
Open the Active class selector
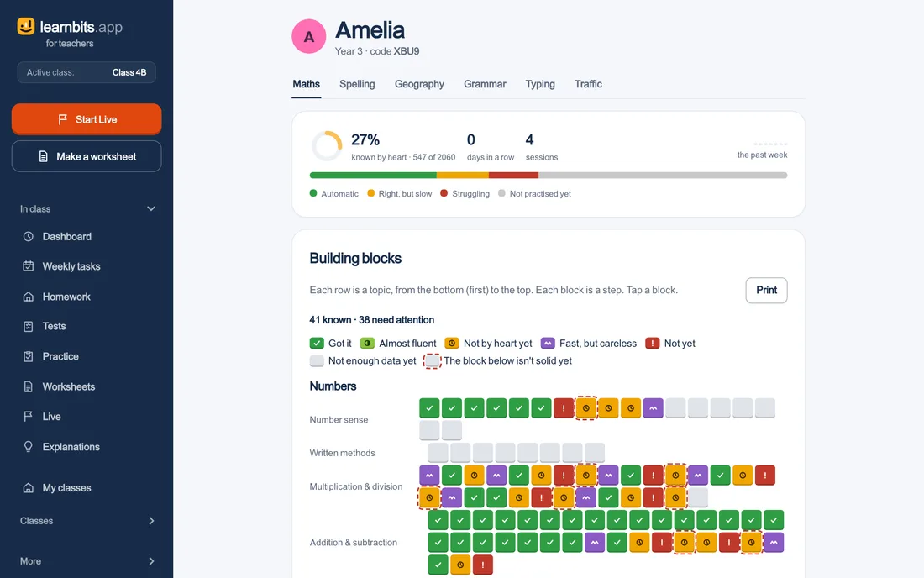tap(87, 72)
